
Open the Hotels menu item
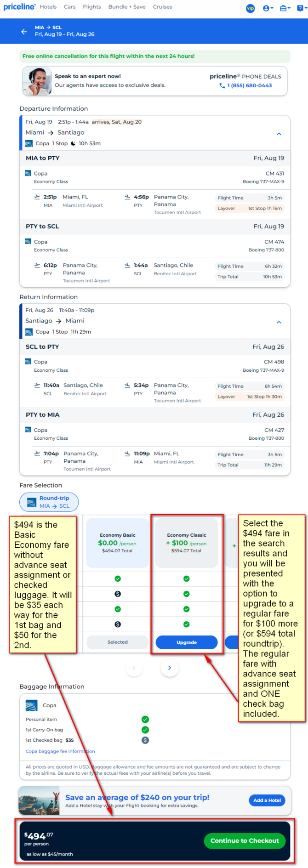48,7
